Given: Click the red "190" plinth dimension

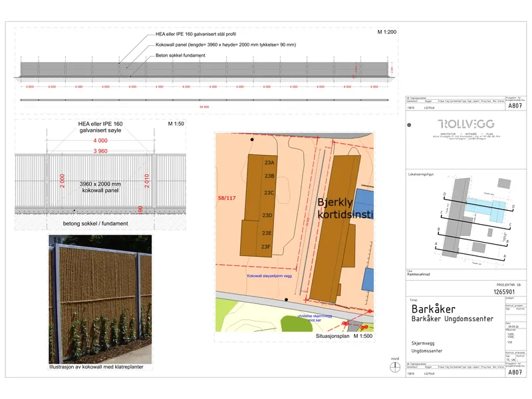Looking at the screenshot, I should tap(140, 209).
